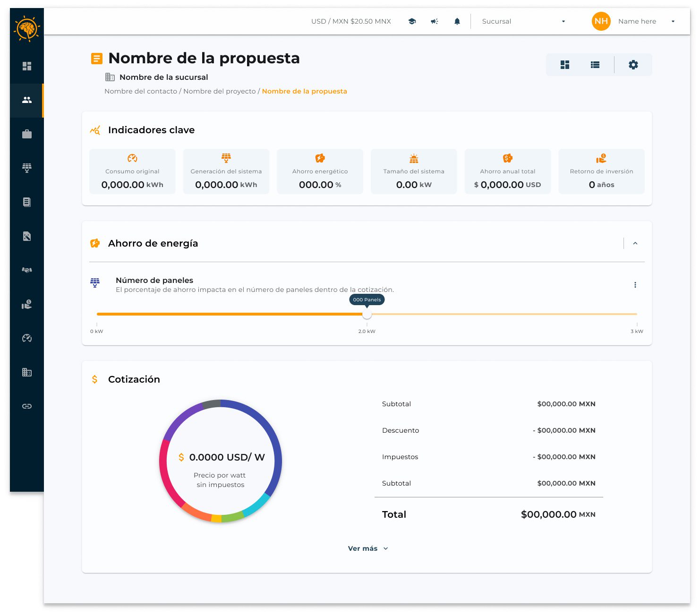The height and width of the screenshot is (615, 700).
Task: Switch to grid dashboard view
Action: [x=565, y=65]
